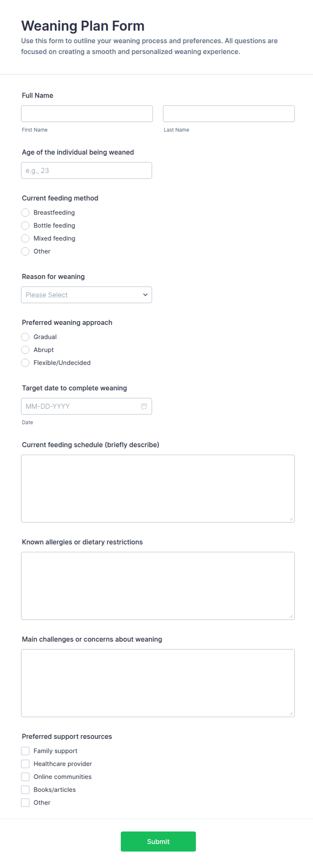Click into the Last Name field
The image size is (313, 868).
click(229, 113)
